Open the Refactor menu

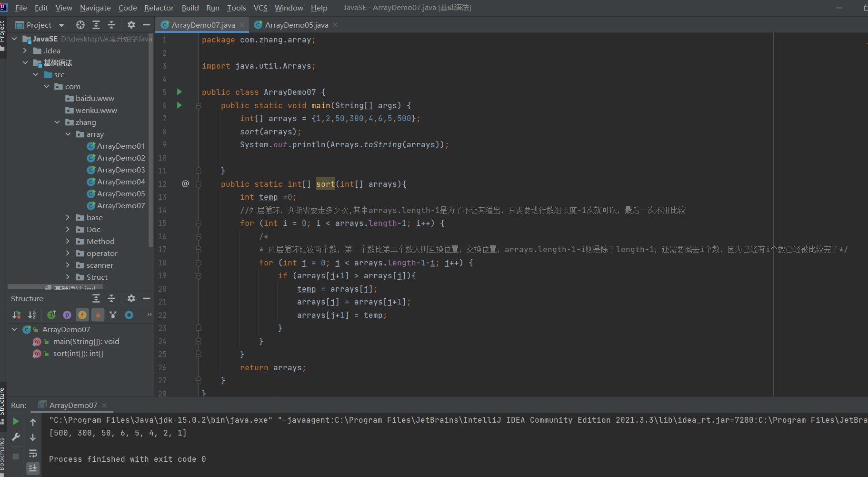(159, 8)
